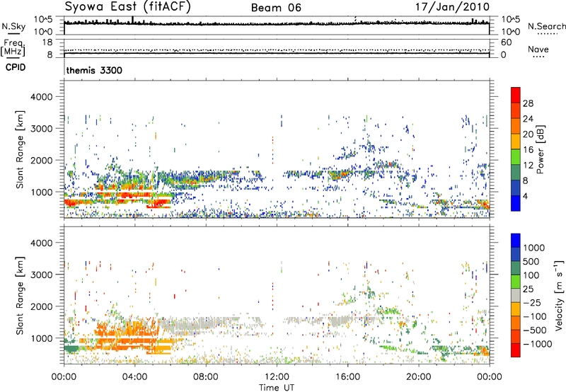Image resolution: width=566 pixels, height=392 pixels.
Task: Click the "28" label on the Power color bar
Action: coord(528,103)
